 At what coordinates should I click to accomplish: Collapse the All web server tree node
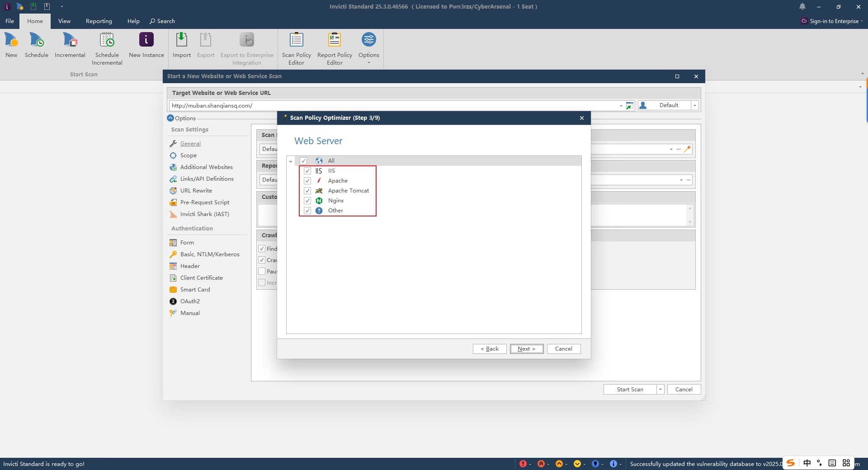[x=291, y=161]
